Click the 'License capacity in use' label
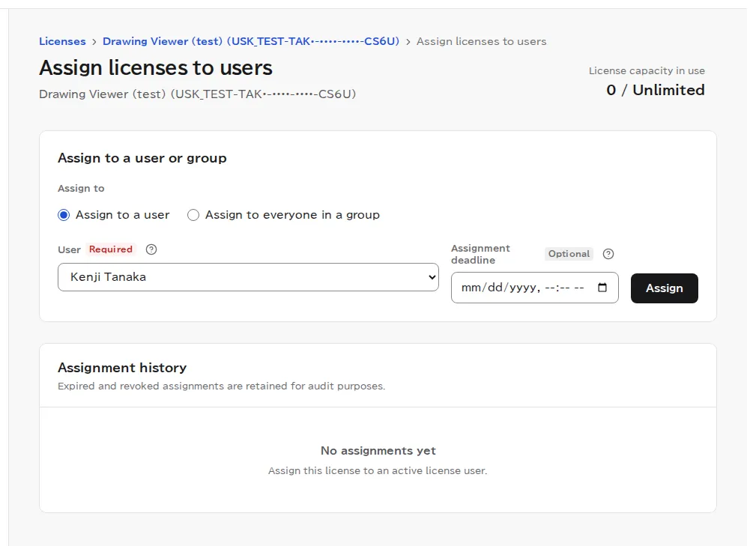 pyautogui.click(x=647, y=71)
